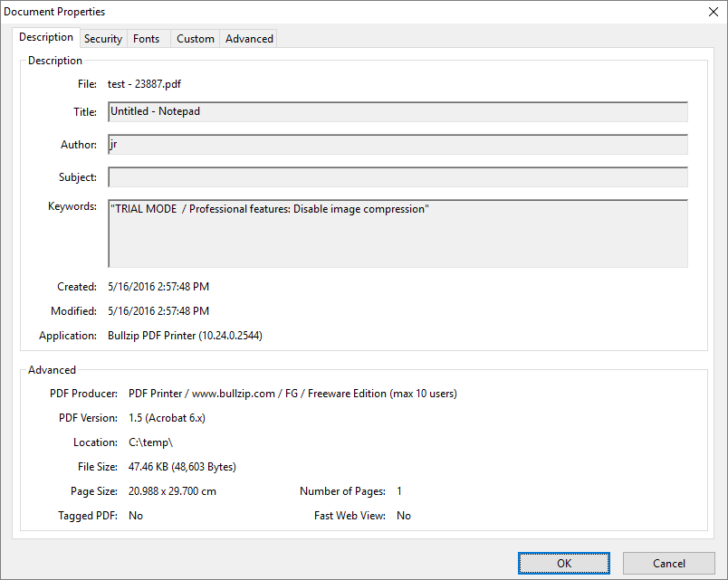This screenshot has width=728, height=580.
Task: Click the PDF Version 1.5 (Acrobat 6.x) value
Action: pyautogui.click(x=168, y=418)
